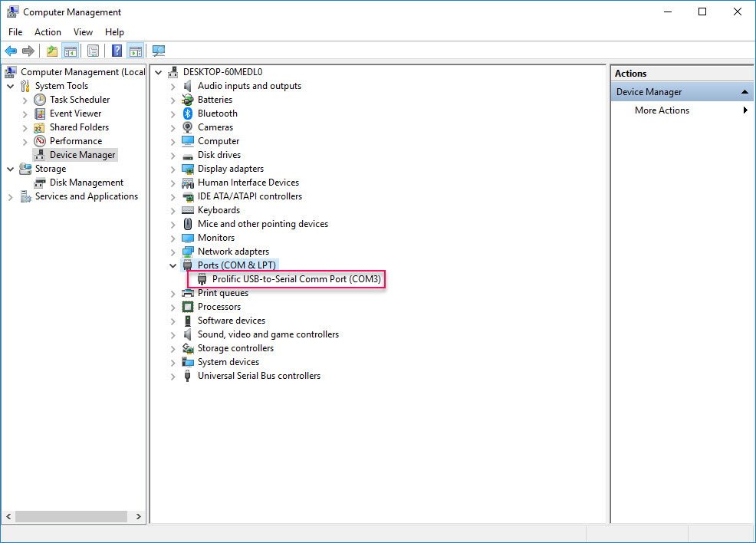The height and width of the screenshot is (543, 756).
Task: Click the Device Manager header in Actions pane
Action: tap(682, 91)
